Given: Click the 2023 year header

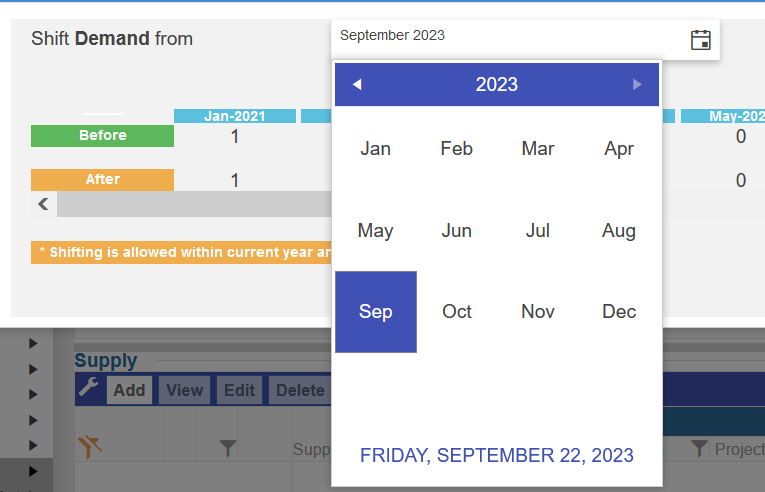Looking at the screenshot, I should click(x=497, y=84).
